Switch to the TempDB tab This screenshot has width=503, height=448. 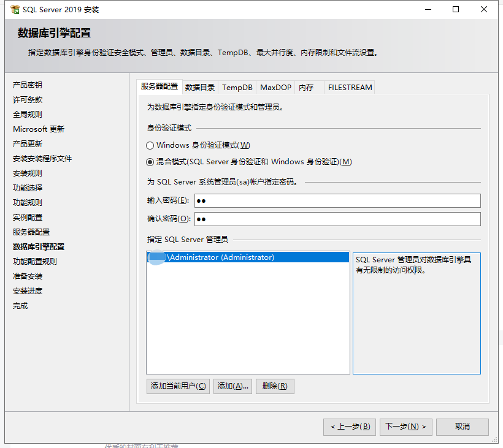237,87
